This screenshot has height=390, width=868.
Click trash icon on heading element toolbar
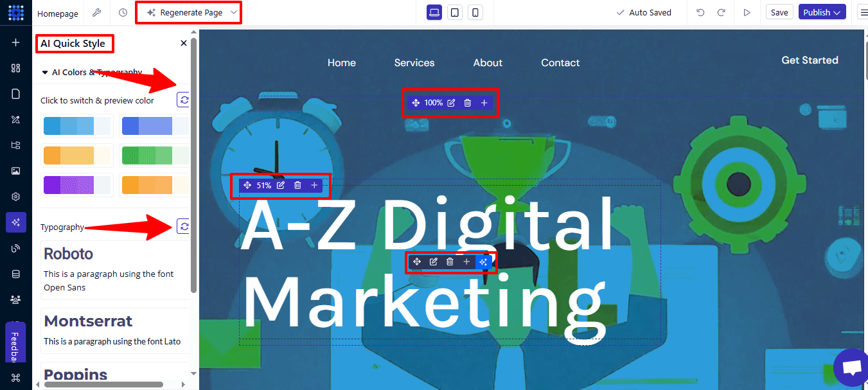tap(450, 261)
